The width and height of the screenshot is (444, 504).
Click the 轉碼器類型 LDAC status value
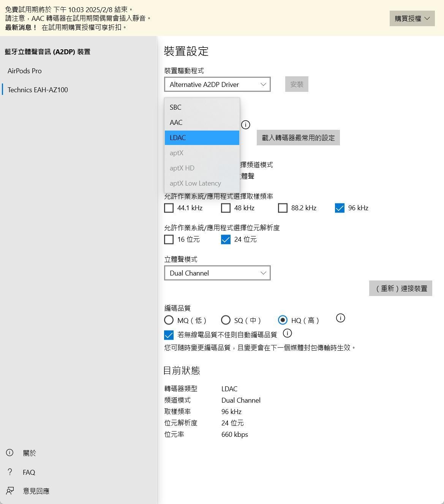point(229,389)
